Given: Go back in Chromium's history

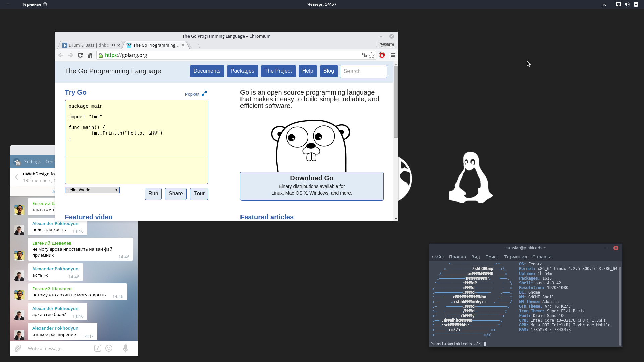Looking at the screenshot, I should (x=61, y=55).
